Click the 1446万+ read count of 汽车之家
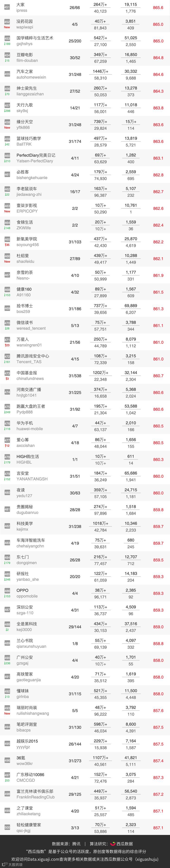 pyautogui.click(x=100, y=72)
